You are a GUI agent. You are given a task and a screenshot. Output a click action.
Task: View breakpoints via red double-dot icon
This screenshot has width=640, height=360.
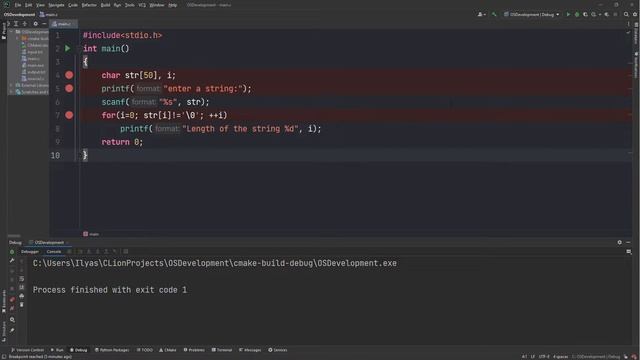(x=12, y=300)
